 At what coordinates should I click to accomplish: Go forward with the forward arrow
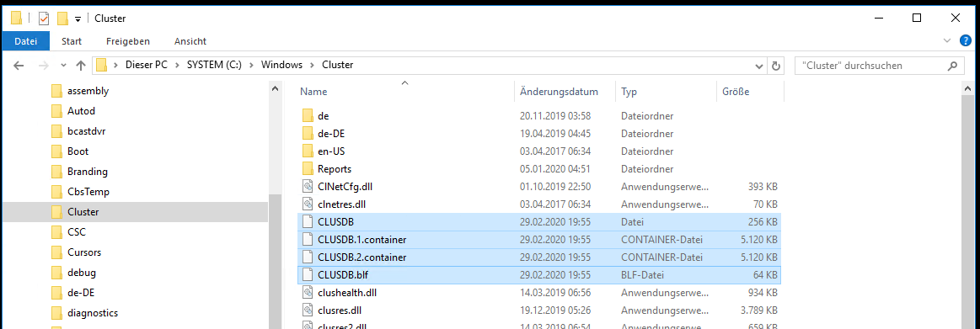click(x=43, y=65)
